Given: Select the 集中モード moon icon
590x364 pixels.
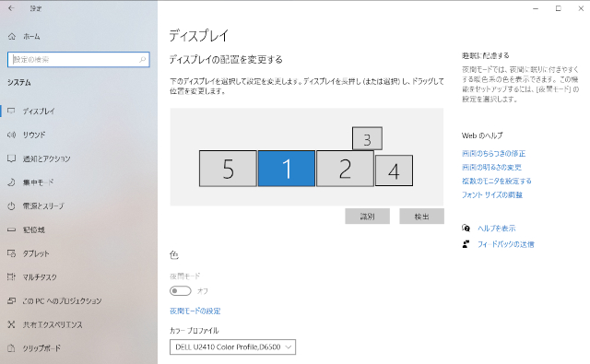Looking at the screenshot, I should point(11,182).
